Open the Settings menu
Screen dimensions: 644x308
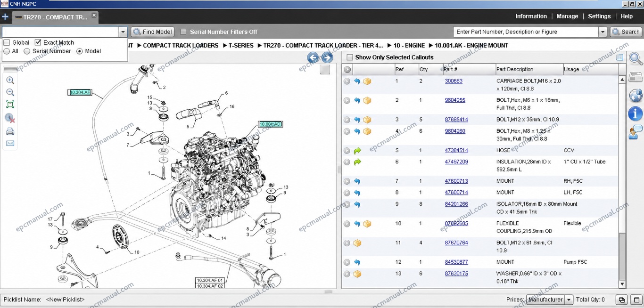pos(599,16)
